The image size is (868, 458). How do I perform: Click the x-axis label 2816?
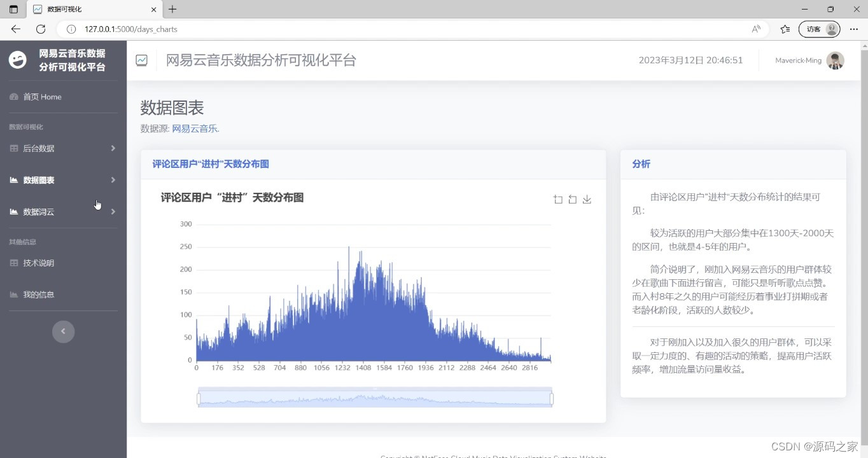tap(529, 368)
